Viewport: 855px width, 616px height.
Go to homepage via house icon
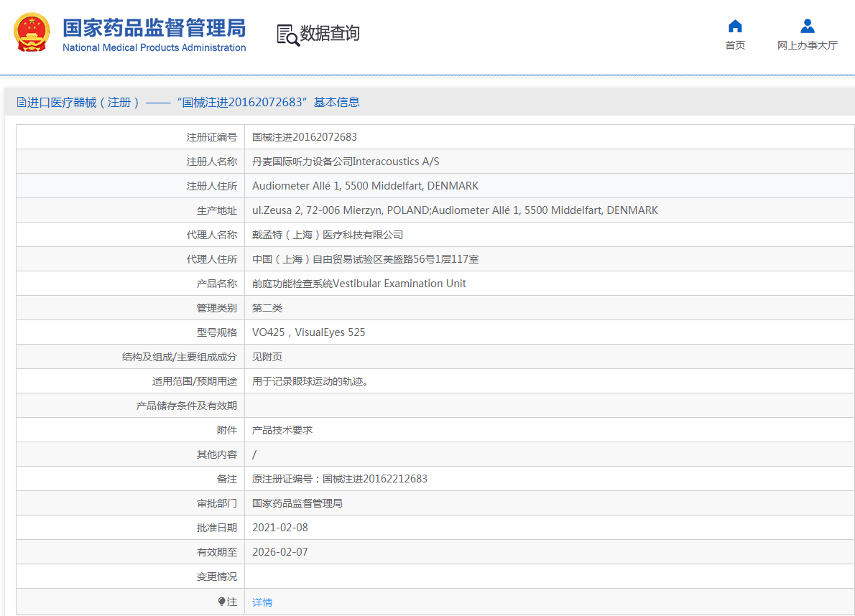pyautogui.click(x=735, y=27)
